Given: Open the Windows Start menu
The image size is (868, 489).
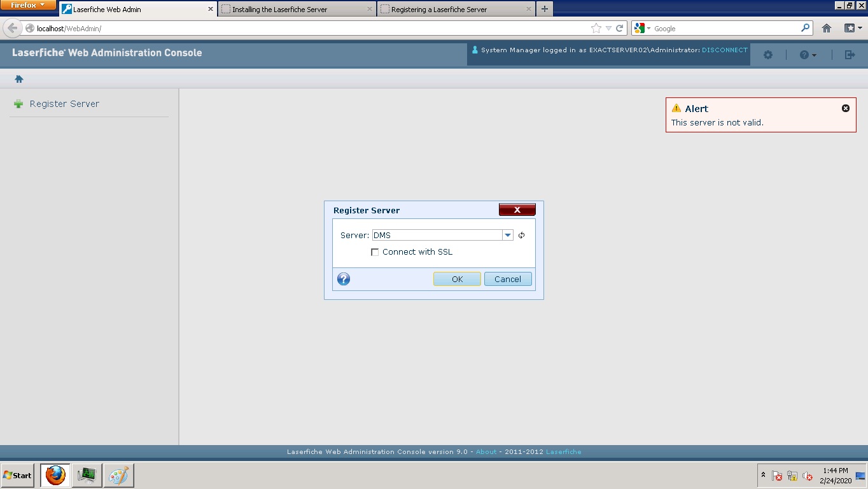Looking at the screenshot, I should coord(18,476).
